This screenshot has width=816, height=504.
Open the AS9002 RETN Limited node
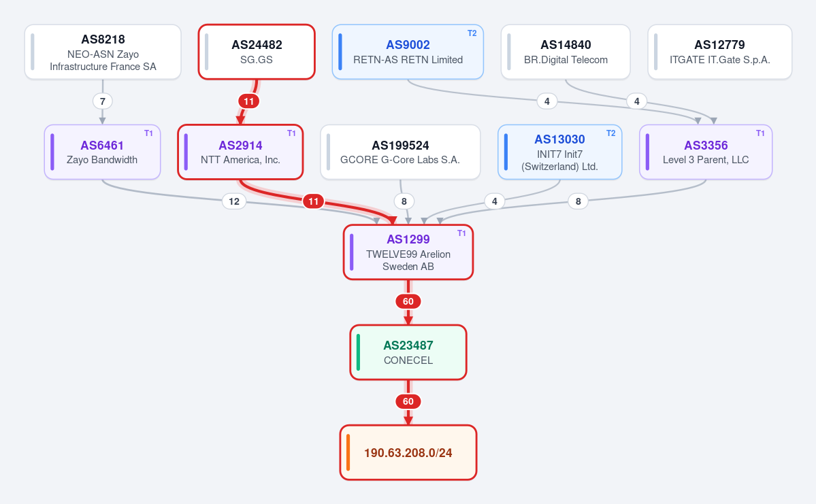coord(408,52)
